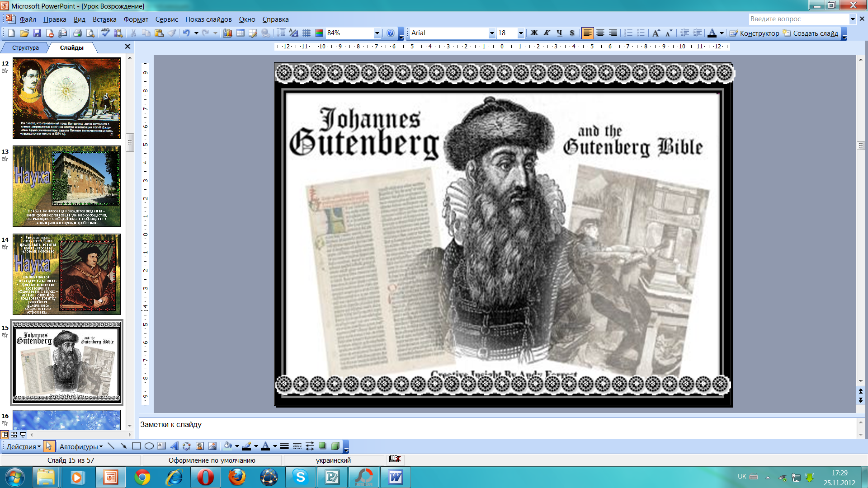The height and width of the screenshot is (488, 868).
Task: Open the line color dropdown arrow
Action: [256, 446]
